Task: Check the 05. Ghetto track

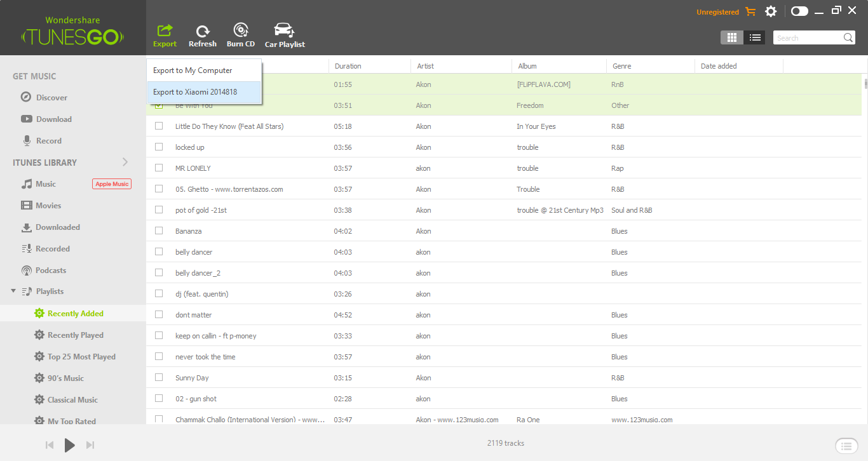Action: coord(159,189)
